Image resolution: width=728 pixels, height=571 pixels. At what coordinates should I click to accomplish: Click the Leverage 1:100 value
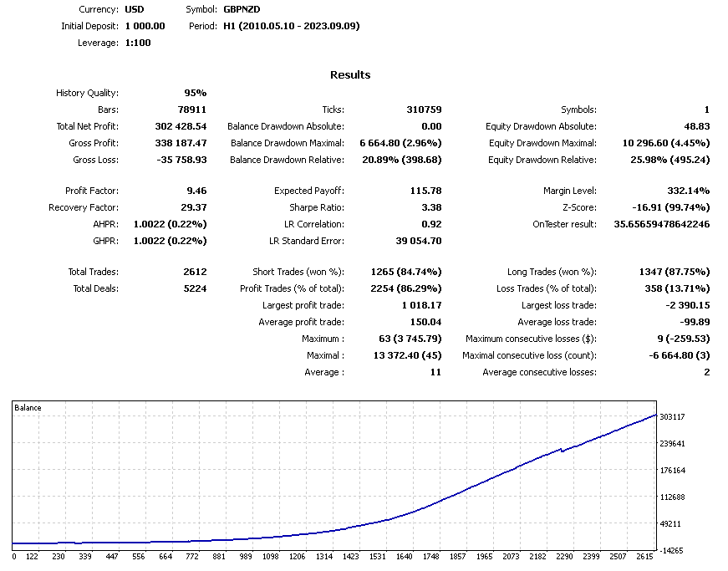pyautogui.click(x=138, y=43)
